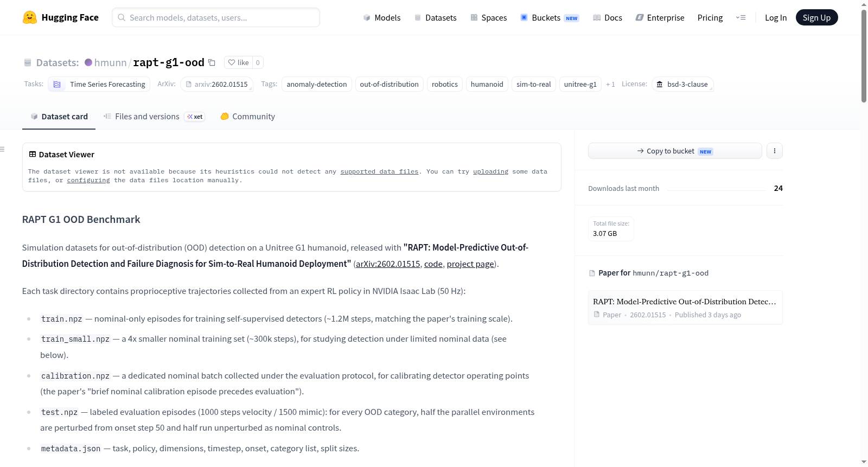This screenshot has width=868, height=467.
Task: Click the humanoid tag
Action: (487, 84)
